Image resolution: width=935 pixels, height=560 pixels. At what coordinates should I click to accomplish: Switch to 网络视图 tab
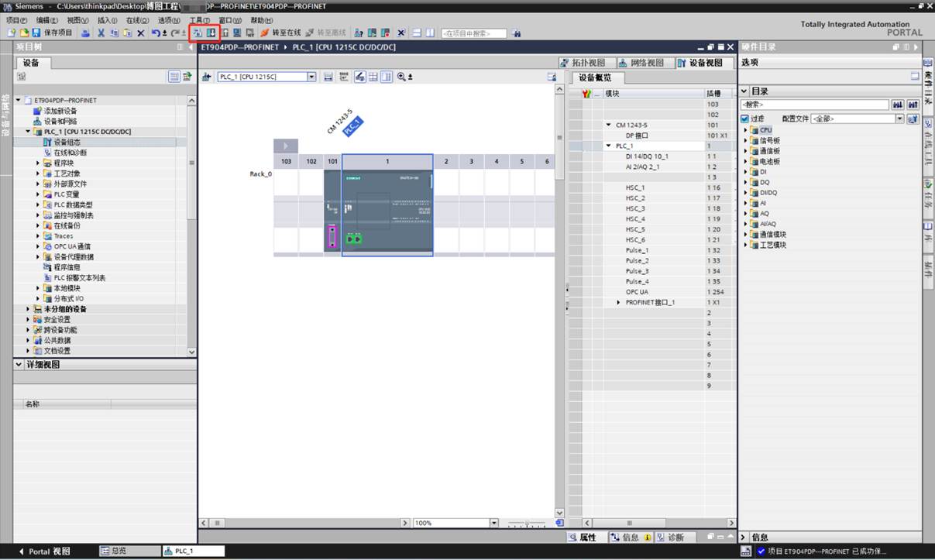coord(645,63)
